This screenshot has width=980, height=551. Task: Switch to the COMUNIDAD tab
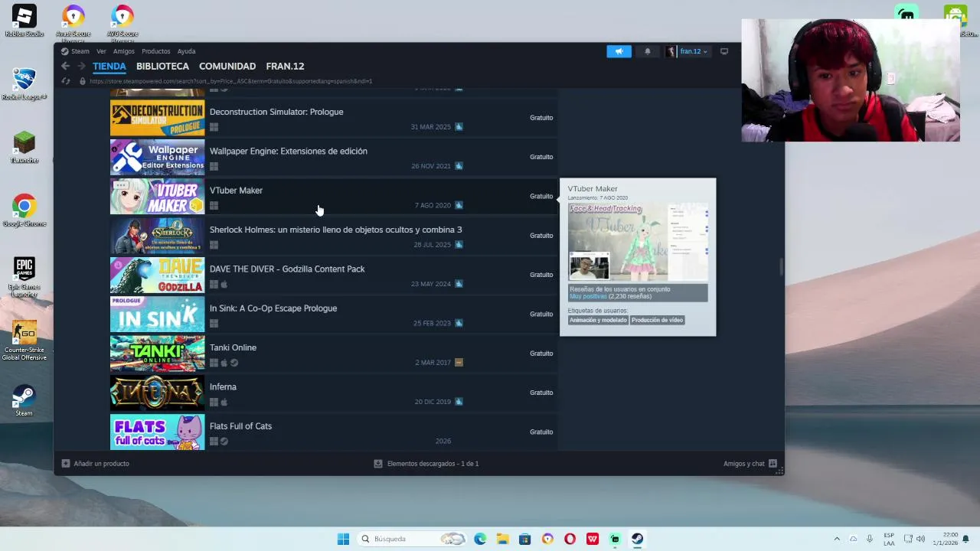227,67
